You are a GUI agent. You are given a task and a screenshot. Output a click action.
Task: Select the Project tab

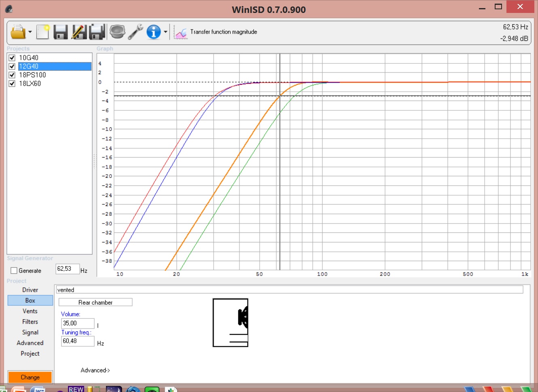coord(30,354)
